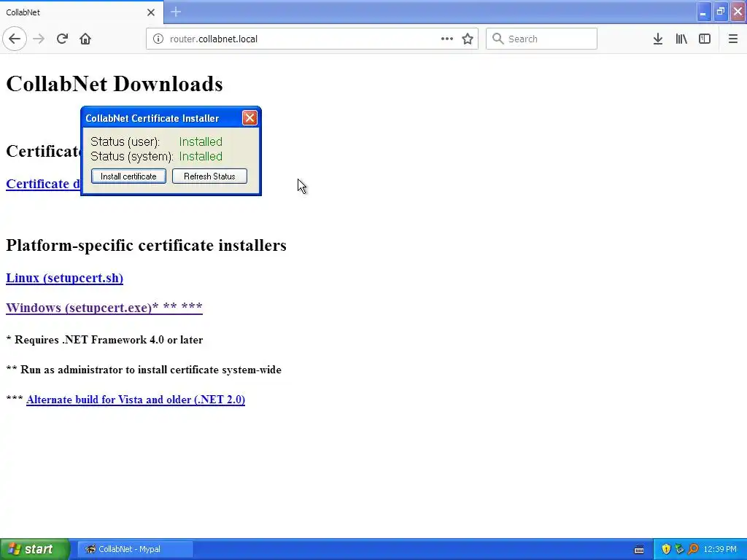Viewport: 747px width, 560px height.
Task: Click the security shield tray icon
Action: pyautogui.click(x=666, y=549)
